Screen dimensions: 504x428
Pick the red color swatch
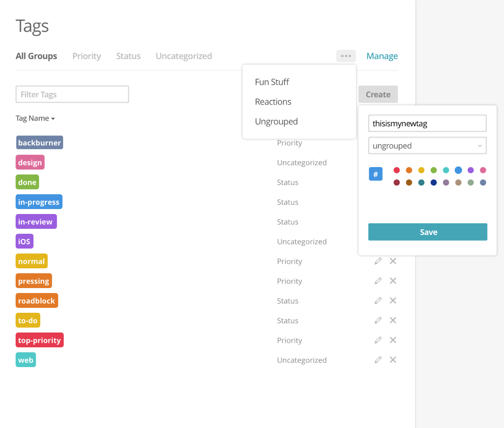(397, 170)
